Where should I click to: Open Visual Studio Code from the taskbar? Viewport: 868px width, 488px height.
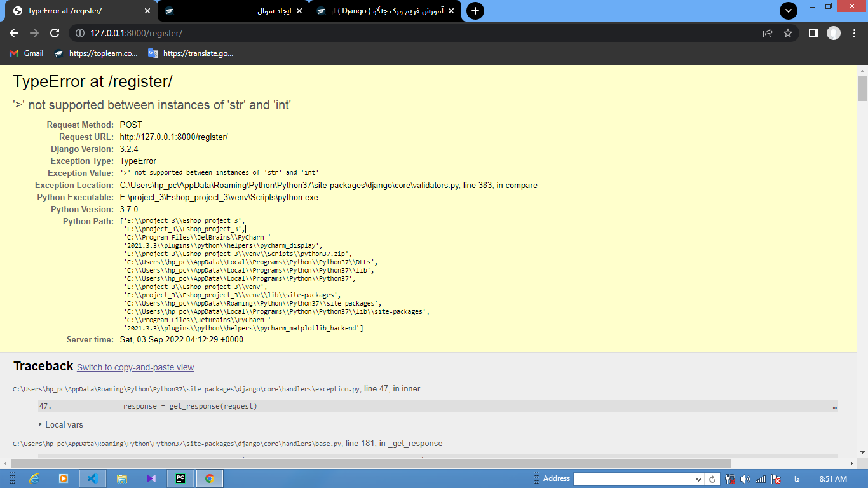92,478
